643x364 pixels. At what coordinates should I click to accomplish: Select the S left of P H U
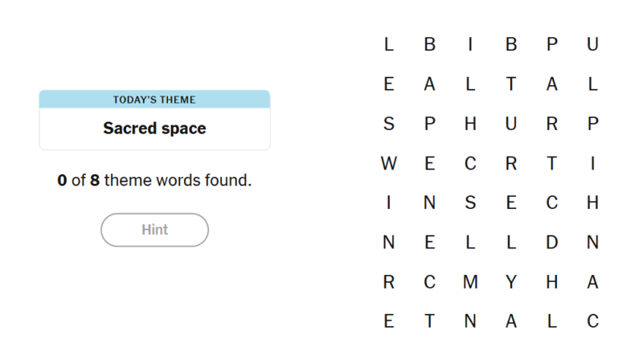coord(389,124)
